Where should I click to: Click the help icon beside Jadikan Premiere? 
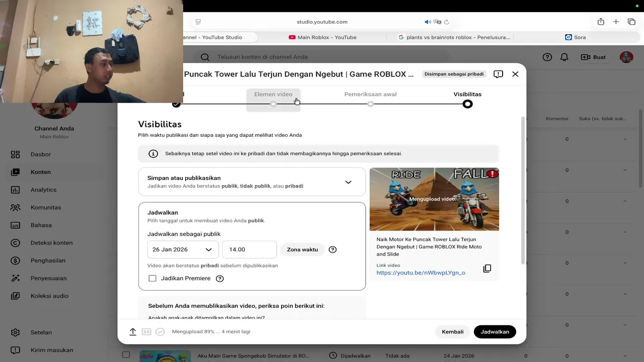click(x=220, y=279)
